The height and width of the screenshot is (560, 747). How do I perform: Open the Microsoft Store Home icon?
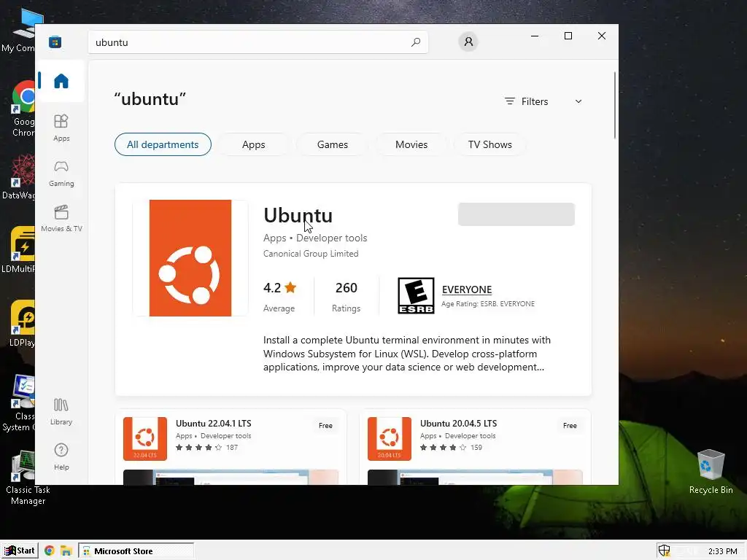[61, 81]
